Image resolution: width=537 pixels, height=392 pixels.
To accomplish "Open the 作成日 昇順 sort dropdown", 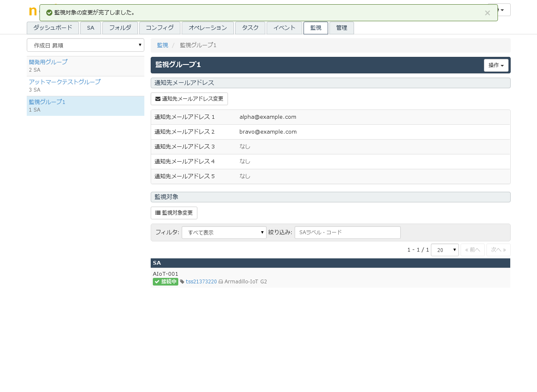I will pos(85,45).
